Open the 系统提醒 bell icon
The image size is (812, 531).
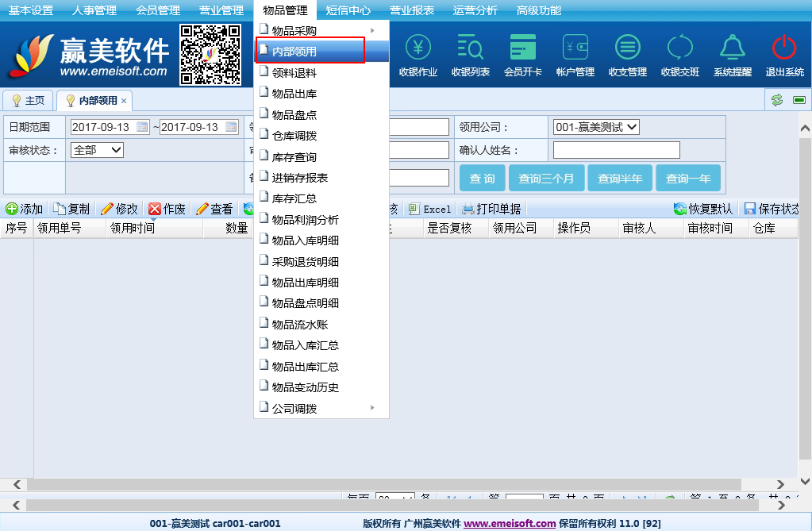[732, 48]
